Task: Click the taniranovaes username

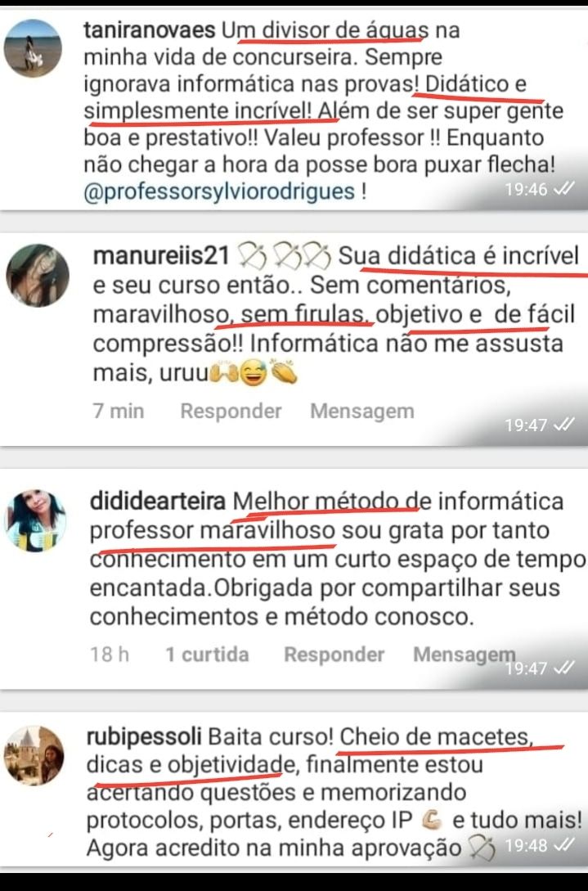Action: click(x=150, y=30)
